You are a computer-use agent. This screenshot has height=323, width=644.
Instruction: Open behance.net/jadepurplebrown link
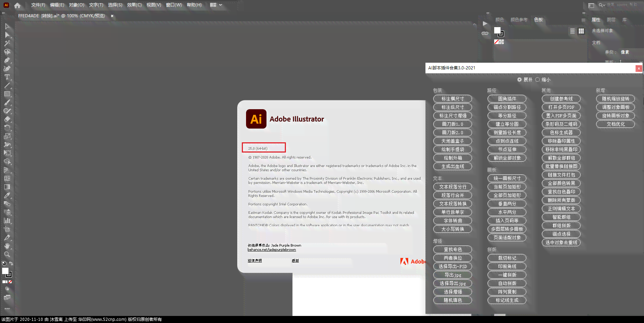(272, 250)
